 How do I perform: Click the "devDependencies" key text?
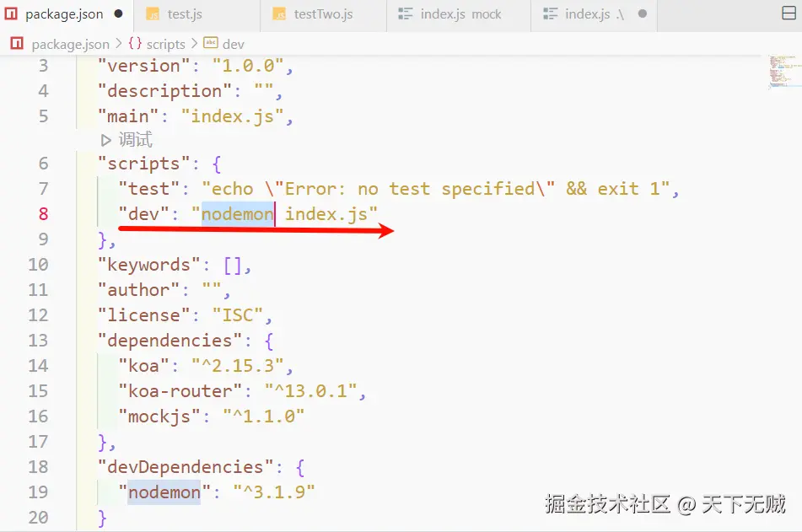click(186, 466)
